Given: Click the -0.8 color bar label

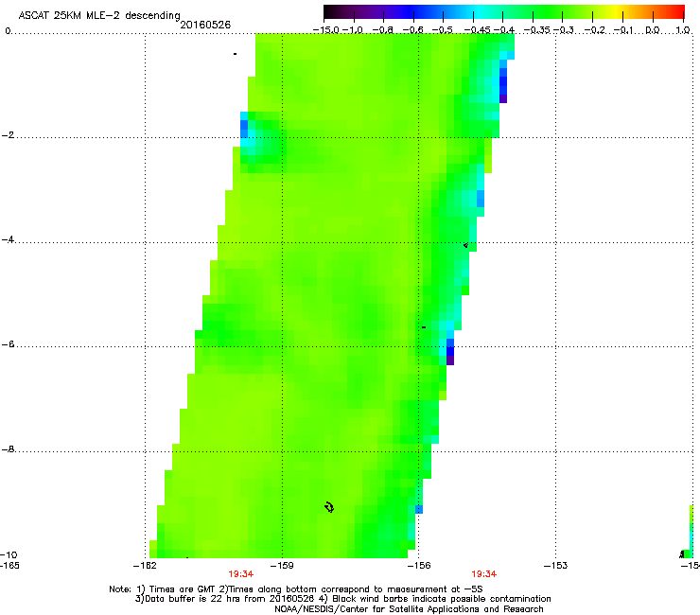Looking at the screenshot, I should (382, 30).
